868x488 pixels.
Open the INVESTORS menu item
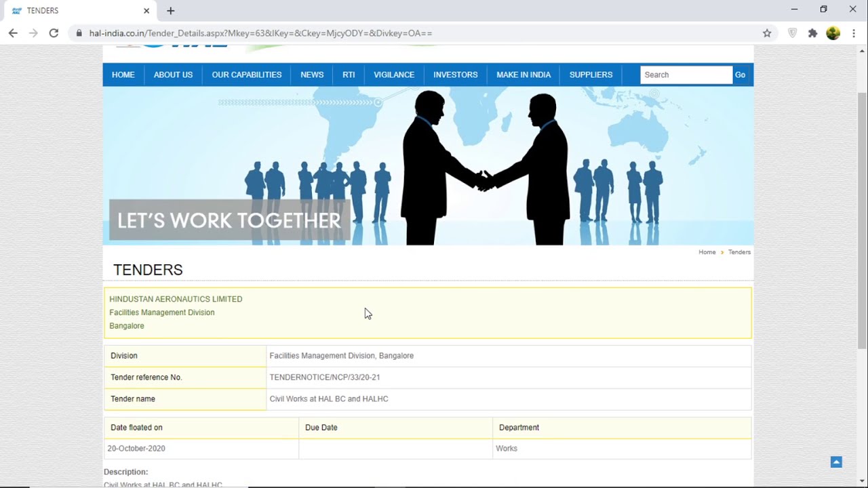[x=456, y=75]
